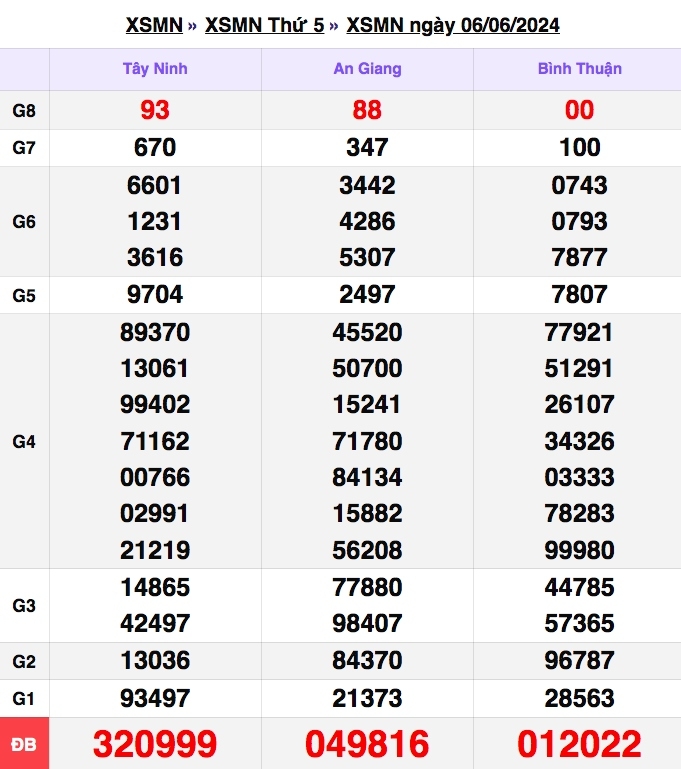This screenshot has width=681, height=769.
Task: Click G4 number 89370
Action: (155, 332)
